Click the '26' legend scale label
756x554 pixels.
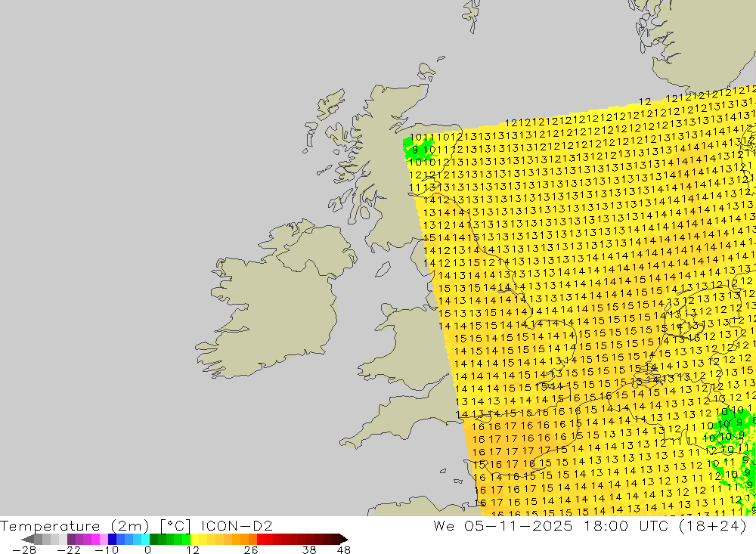[251, 549]
